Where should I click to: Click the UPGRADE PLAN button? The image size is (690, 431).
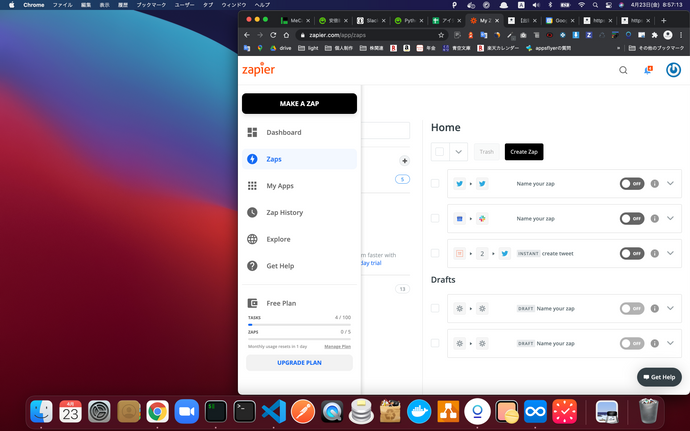click(x=299, y=363)
